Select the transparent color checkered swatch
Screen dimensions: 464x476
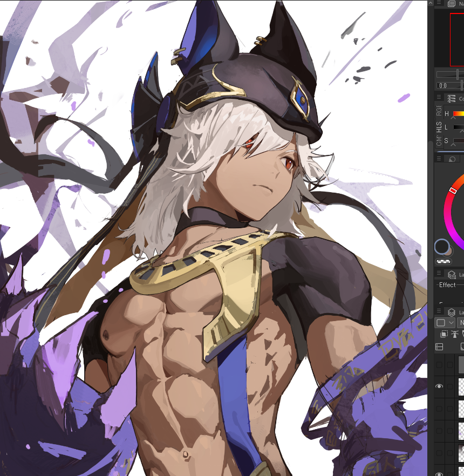pyautogui.click(x=443, y=261)
